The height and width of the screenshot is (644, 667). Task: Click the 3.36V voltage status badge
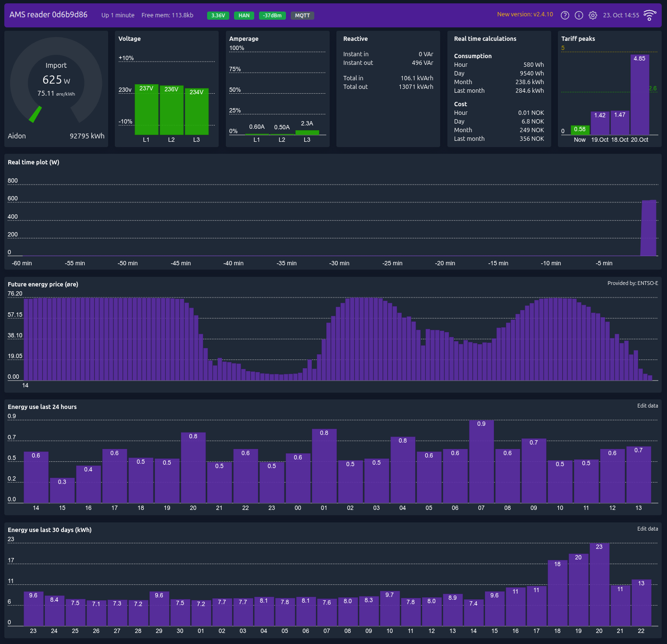(x=218, y=15)
